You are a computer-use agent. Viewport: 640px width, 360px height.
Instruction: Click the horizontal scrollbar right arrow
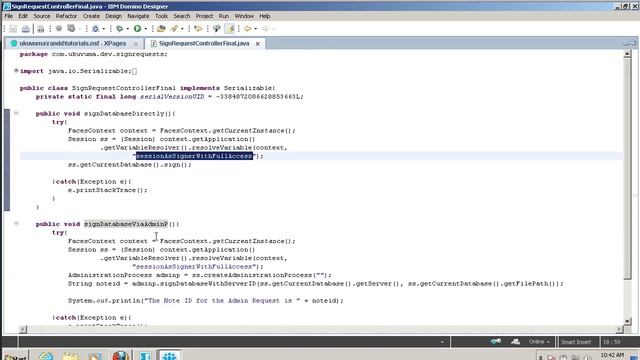(x=619, y=329)
